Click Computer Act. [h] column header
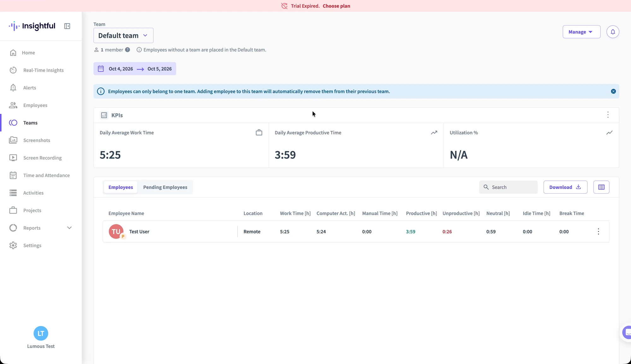The width and height of the screenshot is (631, 364). [336, 213]
